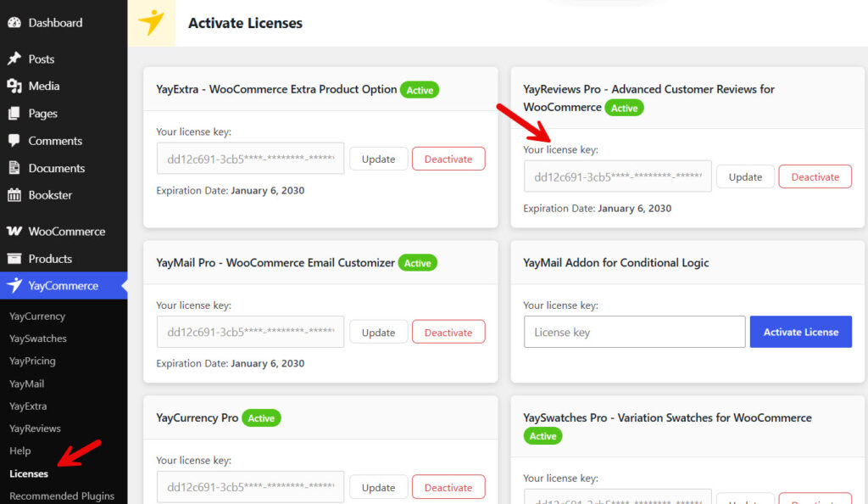Viewport: 868px width, 504px height.
Task: Click the Active badge on YayCurrency Pro card
Action: [x=261, y=418]
